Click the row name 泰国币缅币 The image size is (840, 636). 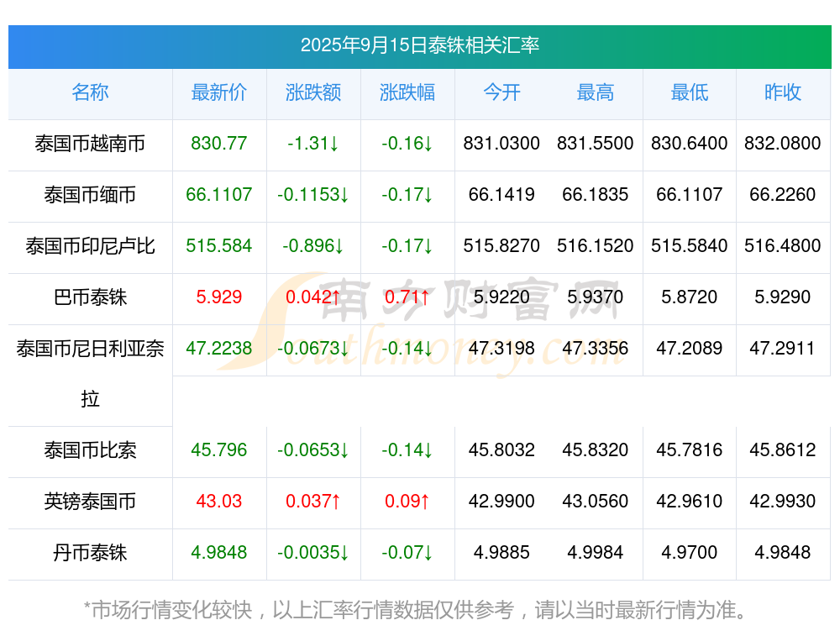[x=90, y=195]
